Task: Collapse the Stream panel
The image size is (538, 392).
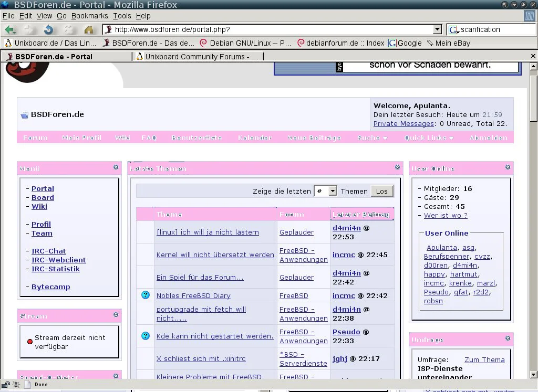Action: click(x=116, y=314)
